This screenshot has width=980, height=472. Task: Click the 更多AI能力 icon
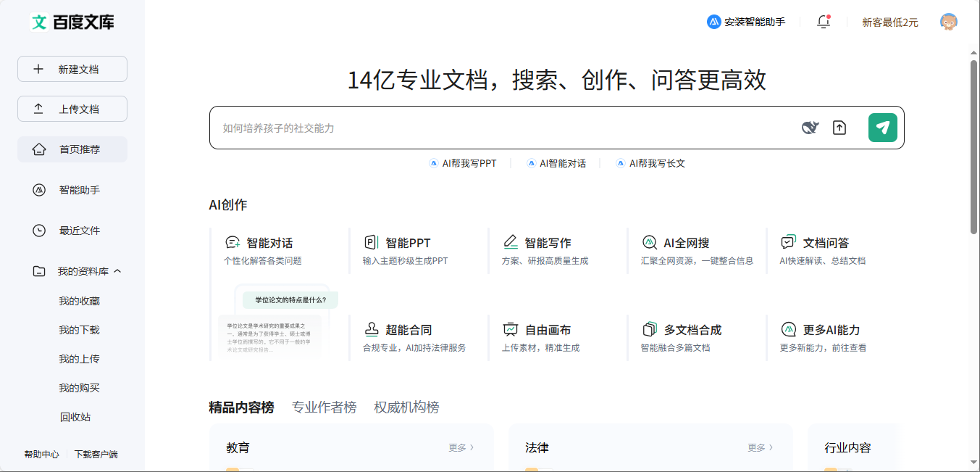point(789,329)
